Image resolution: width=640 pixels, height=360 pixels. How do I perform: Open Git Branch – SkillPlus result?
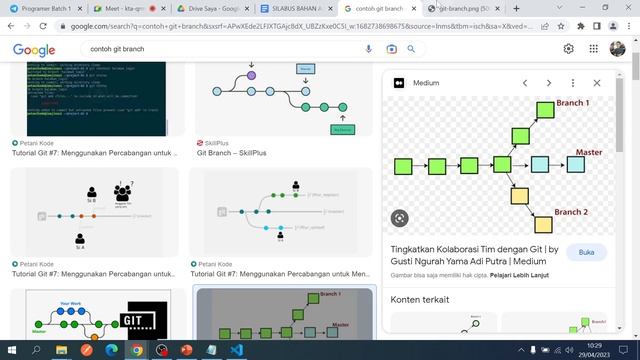click(231, 153)
